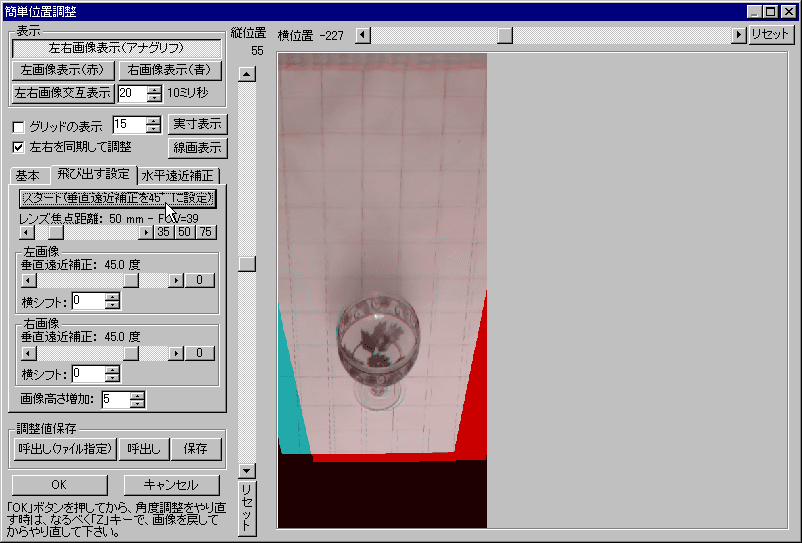802x543 pixels.
Task: Click 実寸表示 button
Action: tap(197, 124)
